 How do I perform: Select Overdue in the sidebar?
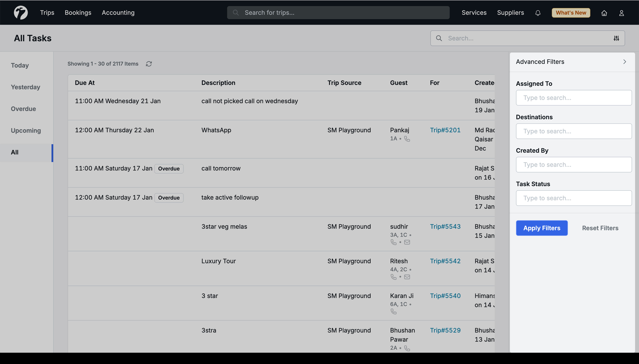(23, 109)
